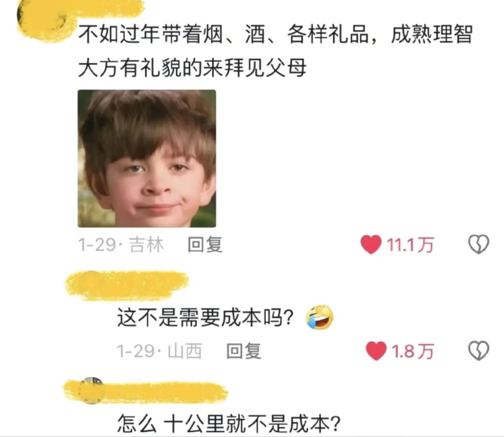Open the third commenter's profile avatar

[x=91, y=390]
